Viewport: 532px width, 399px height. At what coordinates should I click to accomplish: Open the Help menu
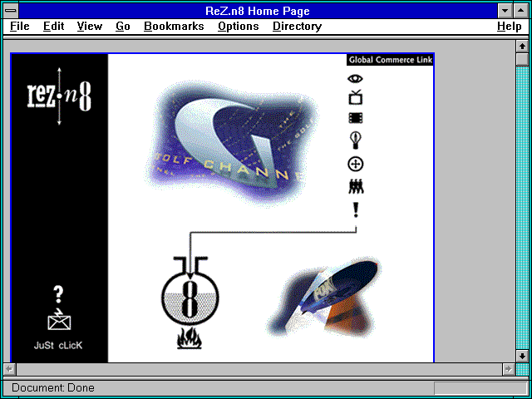coord(510,27)
